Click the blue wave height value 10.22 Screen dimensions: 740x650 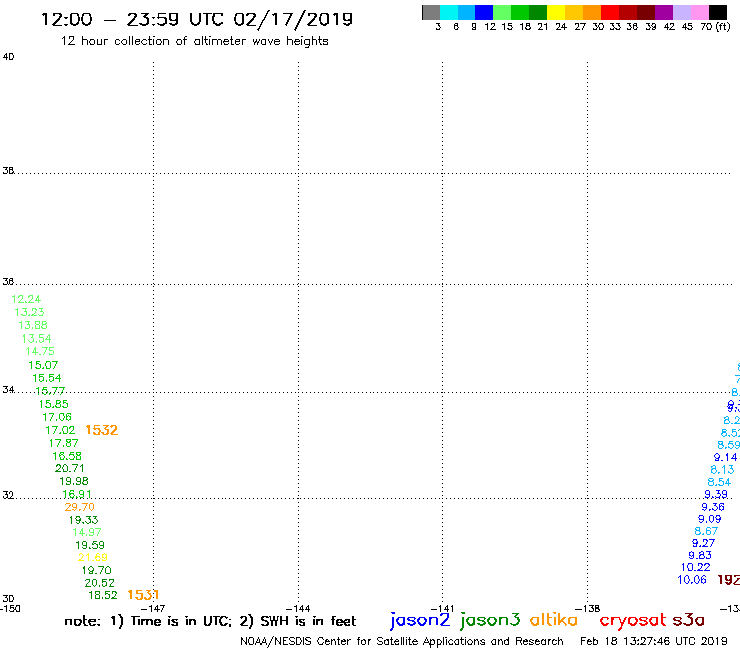pos(695,567)
